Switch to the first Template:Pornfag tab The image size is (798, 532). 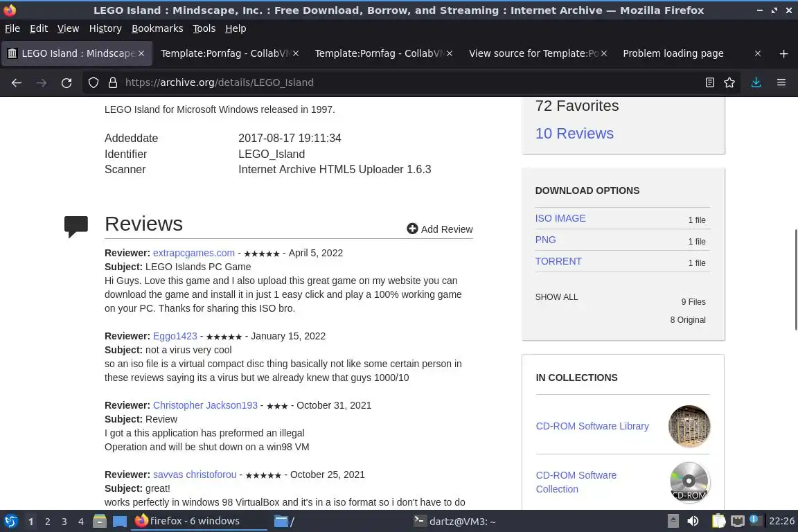pyautogui.click(x=224, y=53)
